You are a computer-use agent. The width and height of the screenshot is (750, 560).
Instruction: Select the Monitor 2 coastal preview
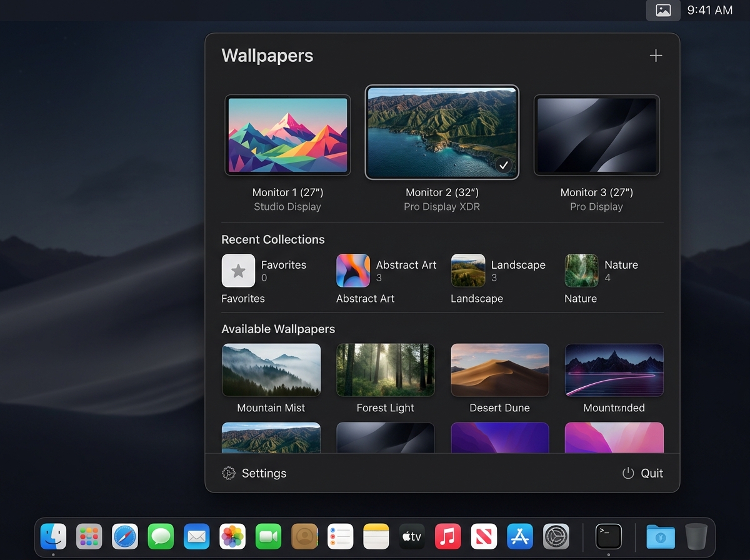click(x=442, y=132)
